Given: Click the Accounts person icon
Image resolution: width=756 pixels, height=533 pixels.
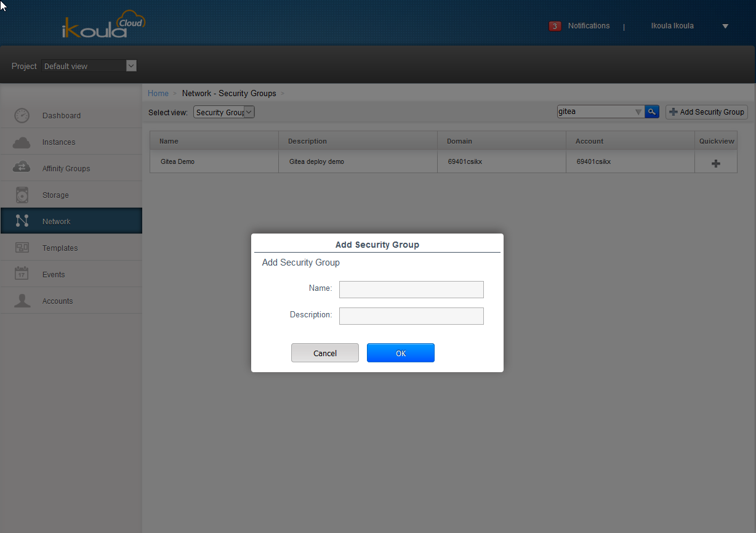Looking at the screenshot, I should [22, 301].
